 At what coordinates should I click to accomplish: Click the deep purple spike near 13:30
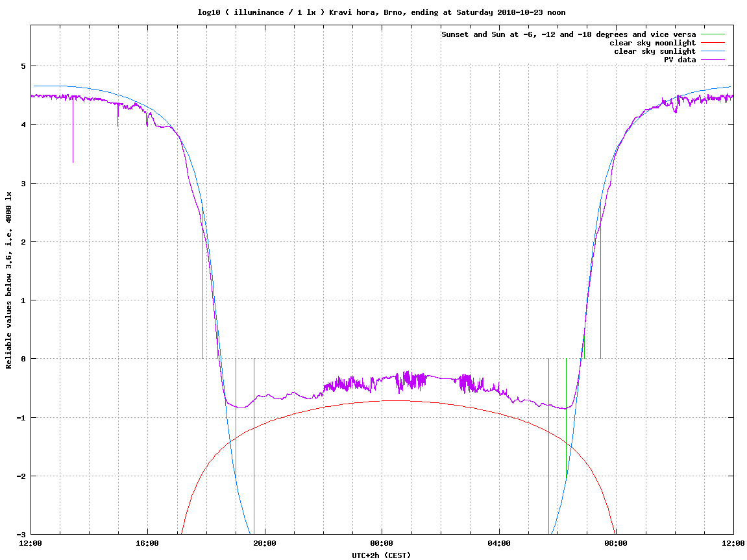(x=73, y=131)
